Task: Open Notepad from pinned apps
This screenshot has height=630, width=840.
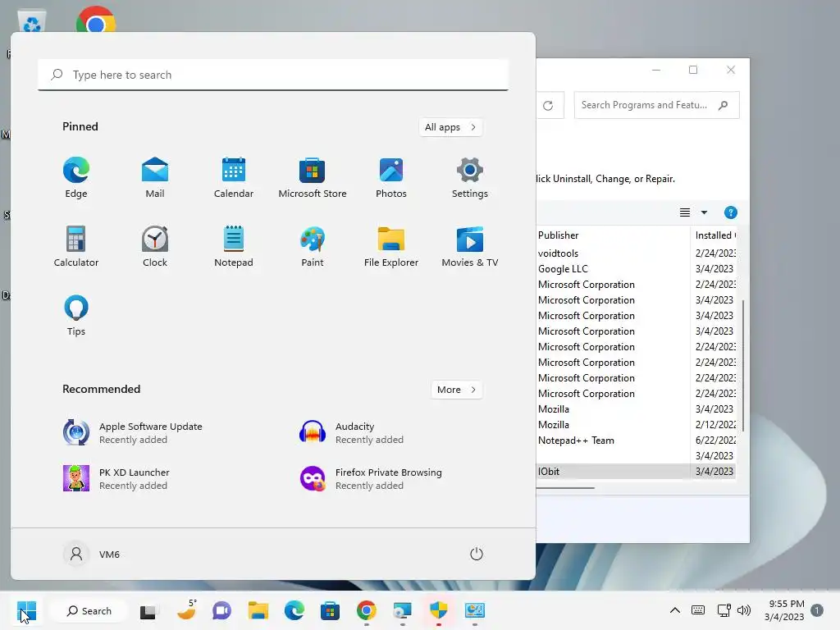Action: pyautogui.click(x=234, y=246)
